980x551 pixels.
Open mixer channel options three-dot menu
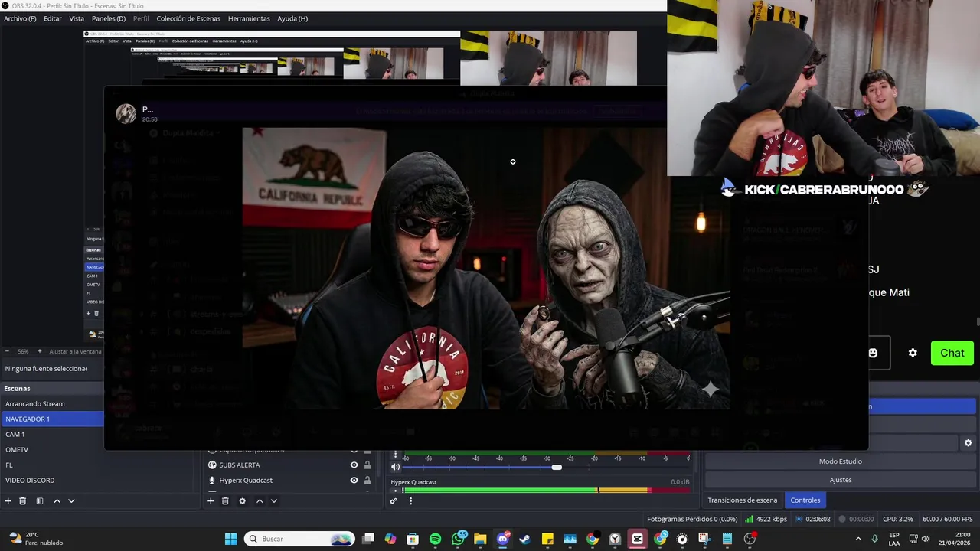395,455
